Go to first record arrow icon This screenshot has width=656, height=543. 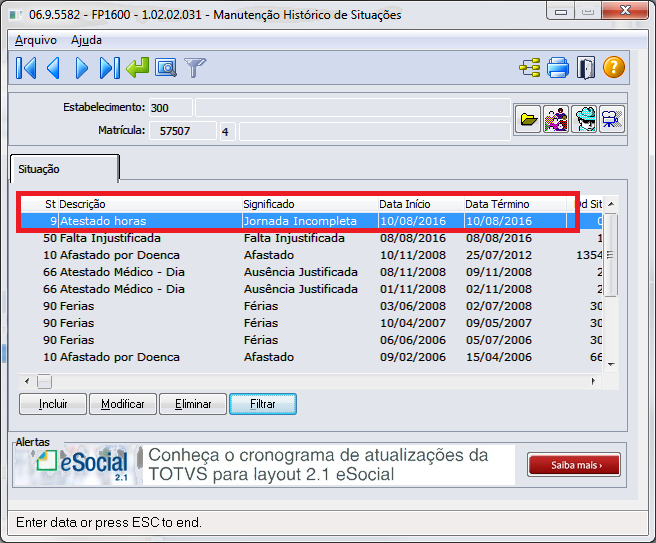point(26,68)
